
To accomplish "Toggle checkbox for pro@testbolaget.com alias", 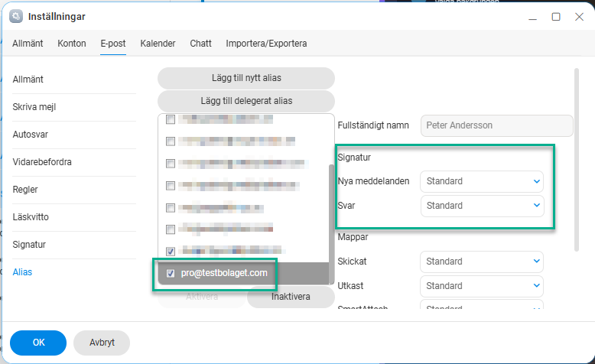I will [x=171, y=273].
